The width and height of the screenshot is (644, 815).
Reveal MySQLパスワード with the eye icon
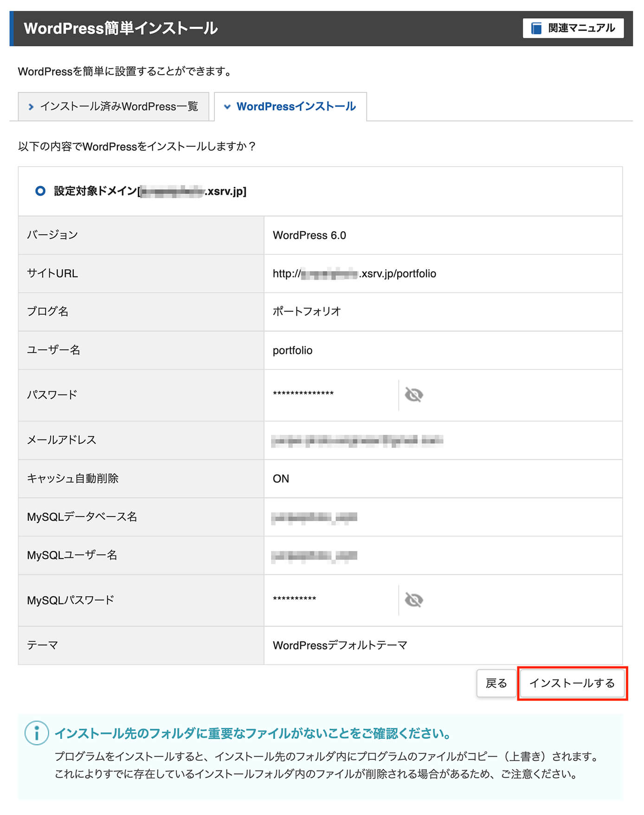point(413,600)
